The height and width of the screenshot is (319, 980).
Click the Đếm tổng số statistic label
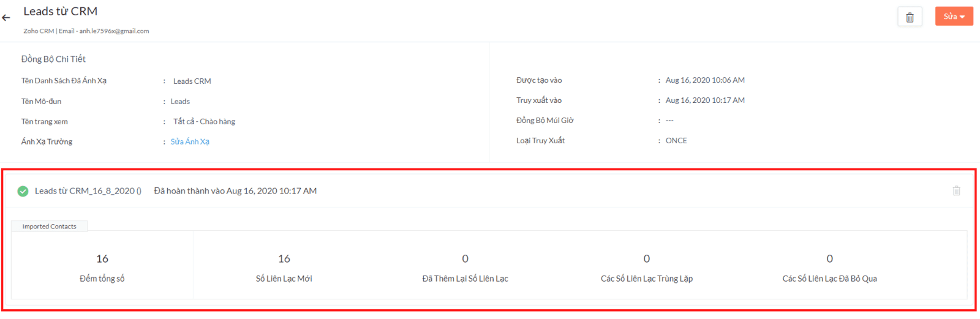tap(102, 279)
